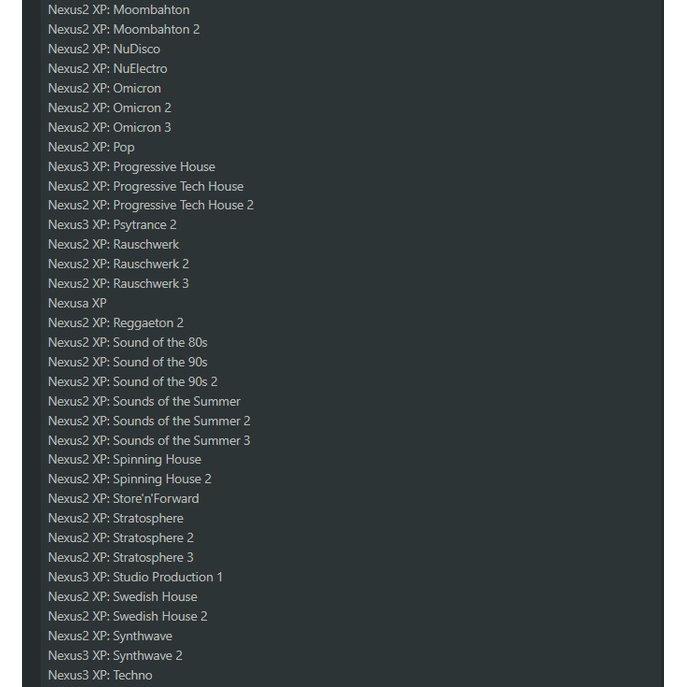Select the Nexusa XP line
687x687 pixels.
coord(77,303)
